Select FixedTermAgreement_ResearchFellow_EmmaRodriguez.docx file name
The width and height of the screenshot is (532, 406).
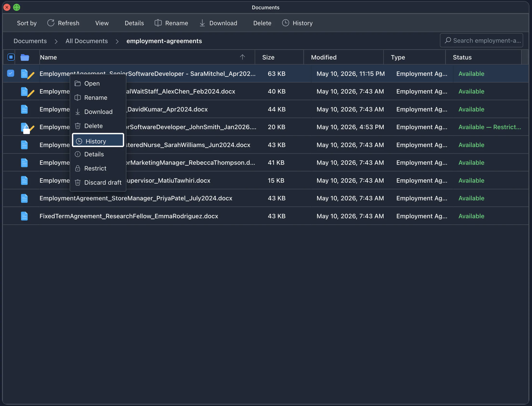[129, 216]
